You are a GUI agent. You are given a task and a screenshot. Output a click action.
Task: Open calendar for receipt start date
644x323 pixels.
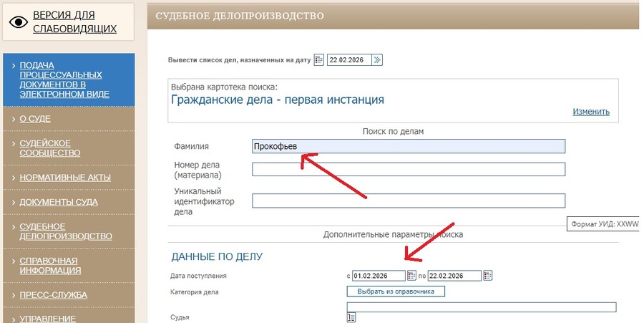tap(411, 276)
